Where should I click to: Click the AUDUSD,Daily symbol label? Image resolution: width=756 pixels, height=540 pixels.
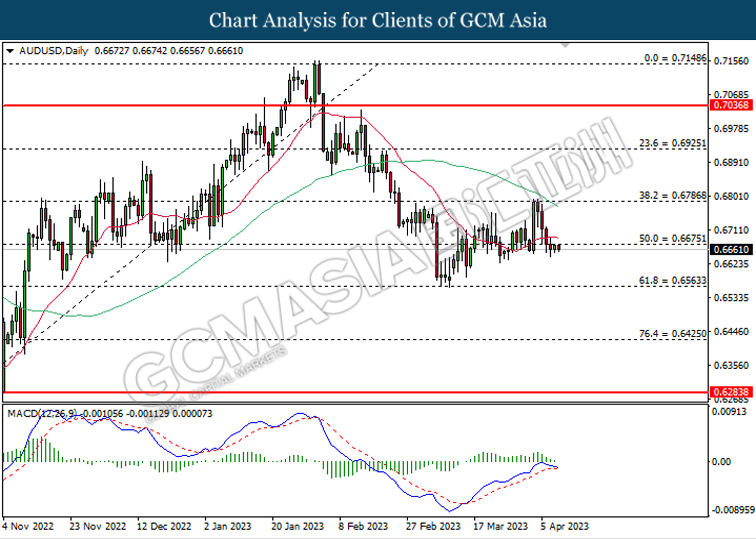pyautogui.click(x=53, y=51)
